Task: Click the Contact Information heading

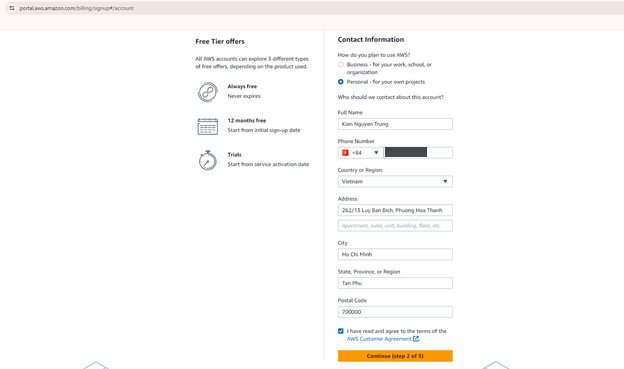Action: click(x=371, y=39)
